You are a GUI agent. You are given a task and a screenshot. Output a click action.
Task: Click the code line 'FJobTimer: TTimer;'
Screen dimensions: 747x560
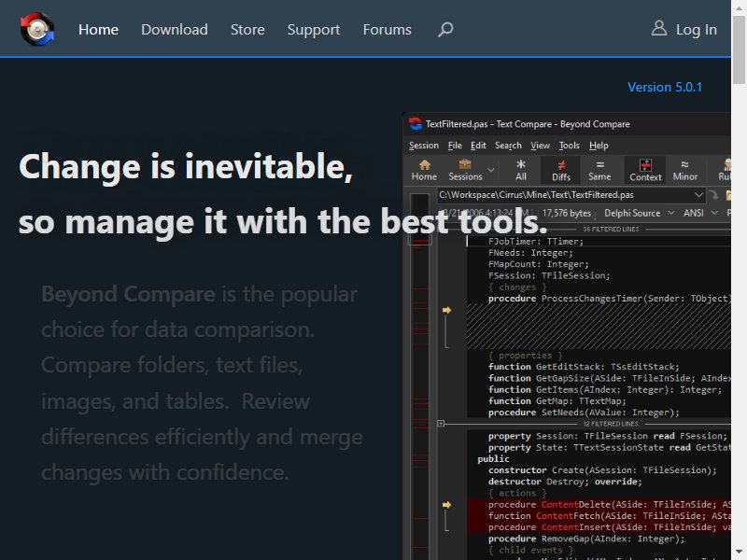point(535,242)
